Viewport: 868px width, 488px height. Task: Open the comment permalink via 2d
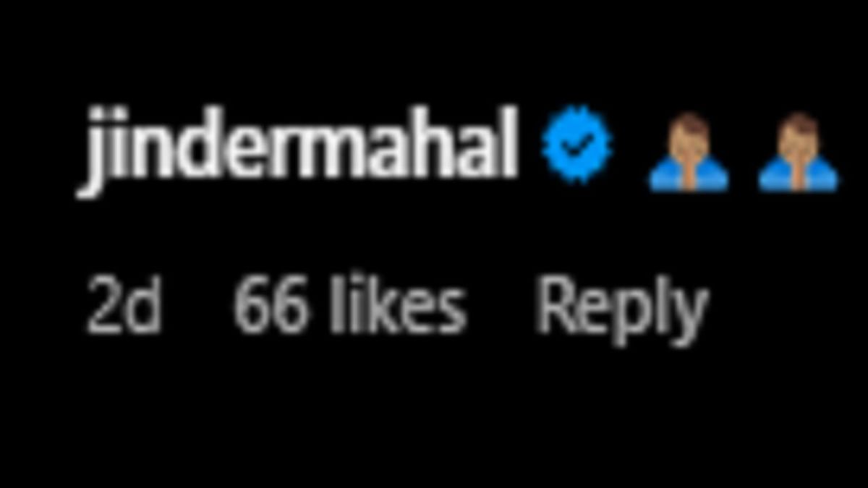click(x=124, y=307)
